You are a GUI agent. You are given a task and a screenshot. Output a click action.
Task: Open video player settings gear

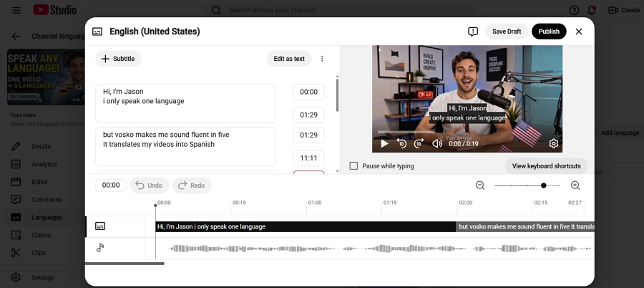(553, 143)
